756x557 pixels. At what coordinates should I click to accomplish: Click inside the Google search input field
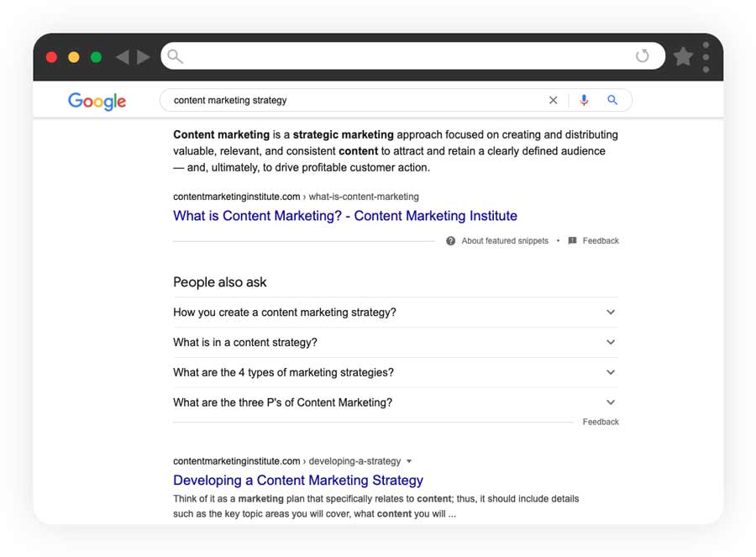pyautogui.click(x=336, y=100)
